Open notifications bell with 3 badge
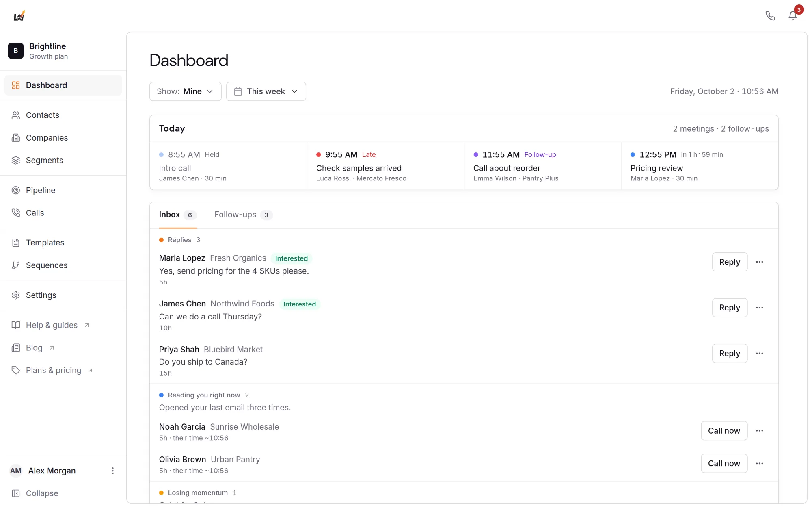812x508 pixels. (x=793, y=16)
